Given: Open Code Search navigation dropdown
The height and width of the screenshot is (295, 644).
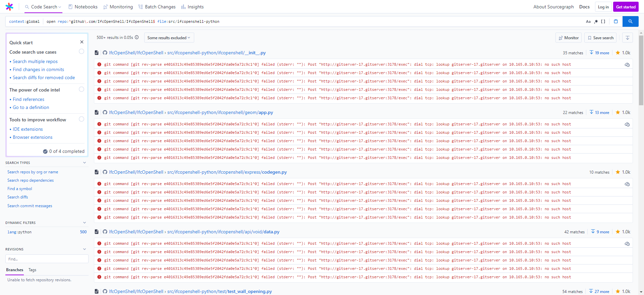Looking at the screenshot, I should (x=43, y=7).
